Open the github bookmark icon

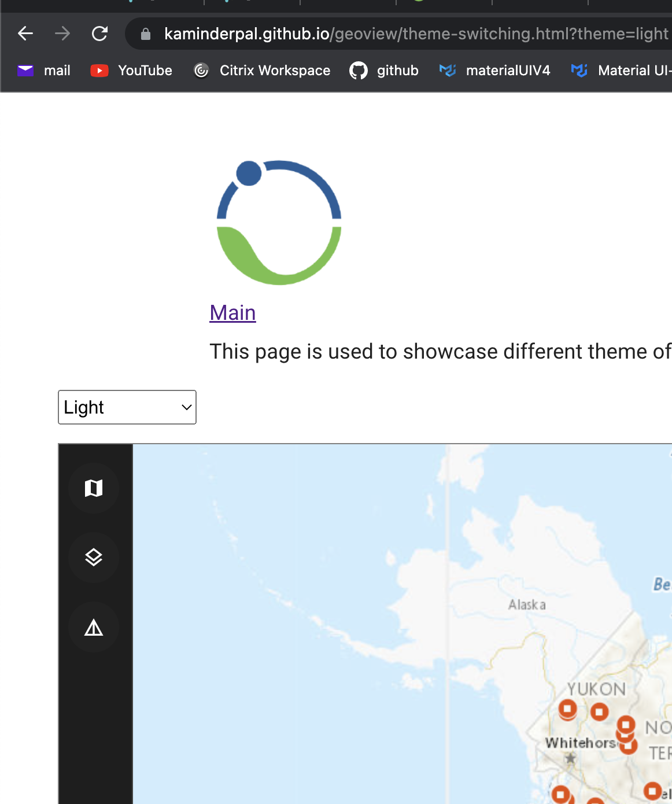359,70
